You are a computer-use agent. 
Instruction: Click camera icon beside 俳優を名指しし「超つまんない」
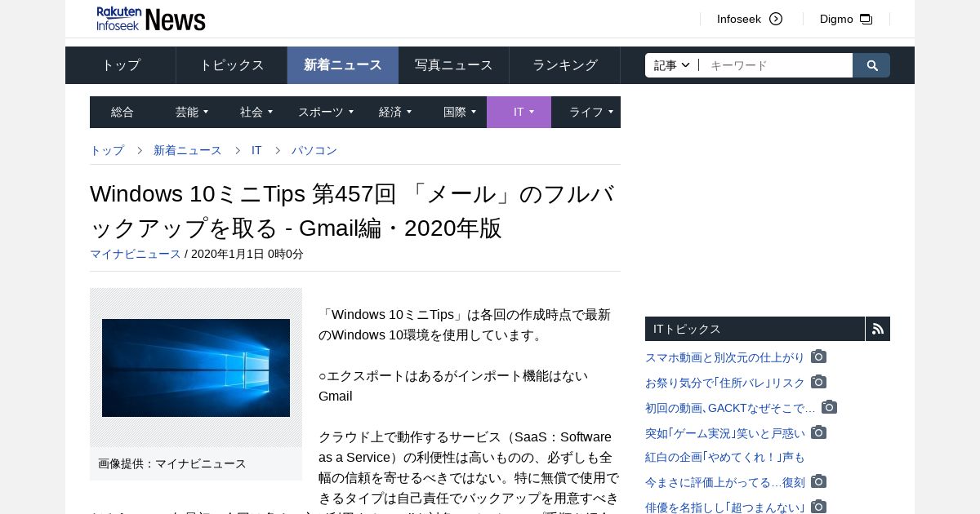(818, 507)
